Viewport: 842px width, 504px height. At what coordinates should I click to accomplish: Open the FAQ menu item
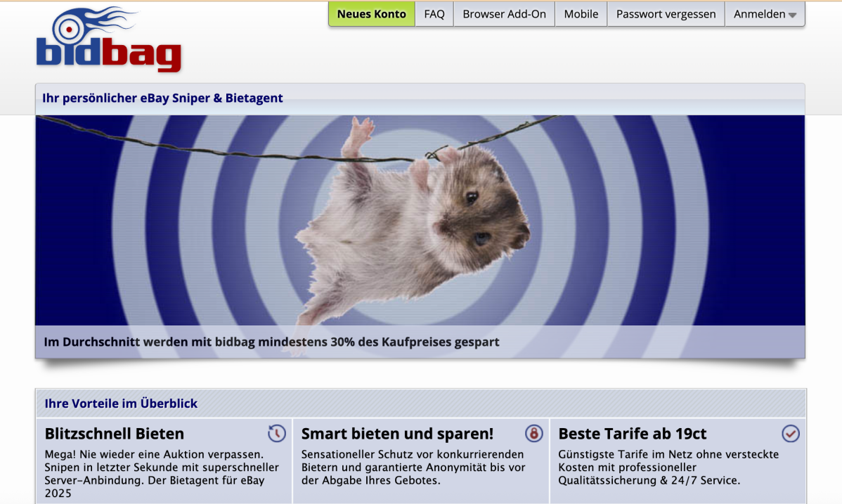point(434,14)
